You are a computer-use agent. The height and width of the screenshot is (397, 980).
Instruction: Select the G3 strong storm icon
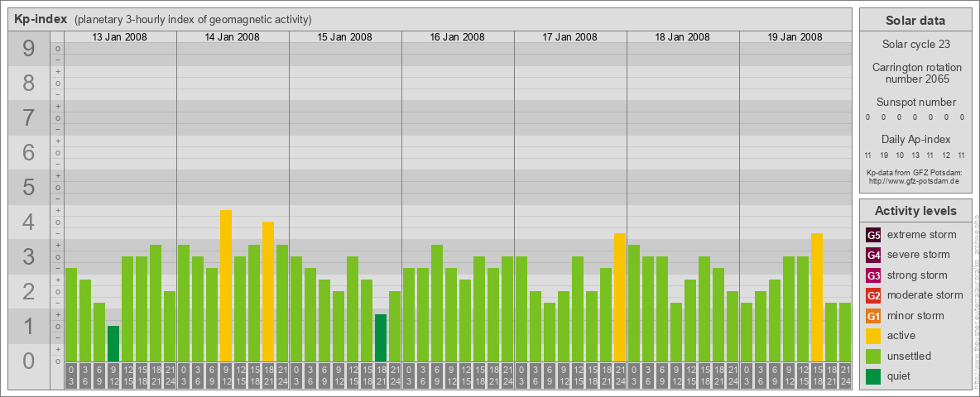point(873,275)
